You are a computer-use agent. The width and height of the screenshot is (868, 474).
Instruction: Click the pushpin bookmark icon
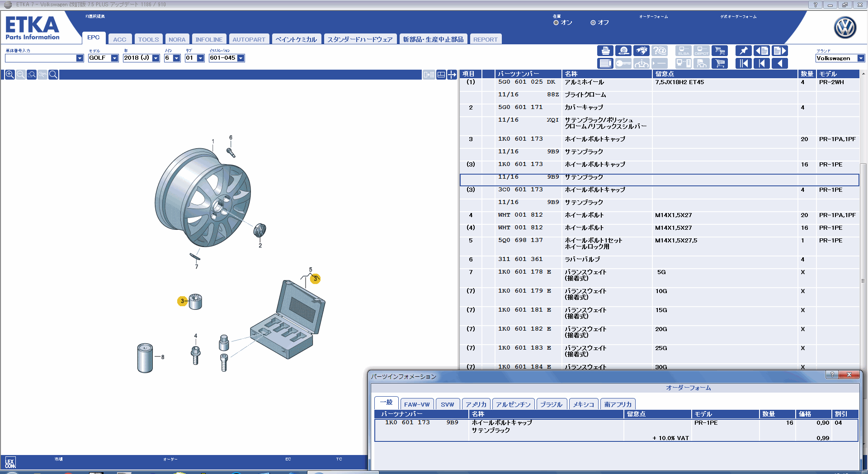[743, 51]
